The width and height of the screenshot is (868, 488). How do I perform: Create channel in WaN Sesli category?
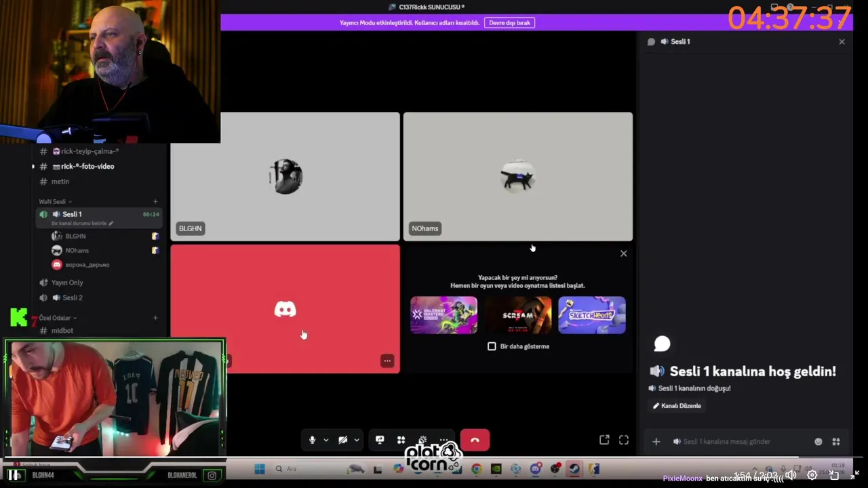pyautogui.click(x=155, y=201)
